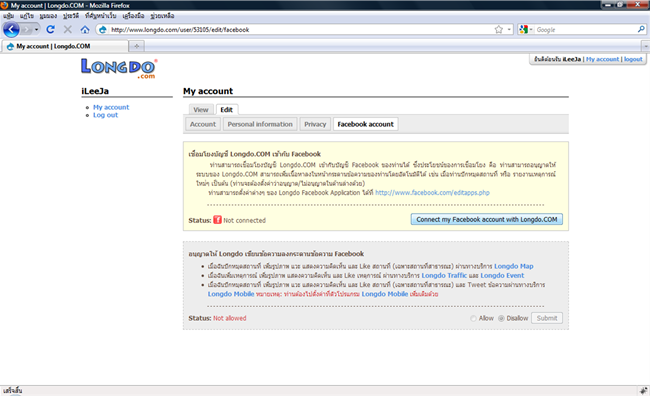650x396 pixels.
Task: Open the Longdo Mobile link in red note
Action: (x=385, y=294)
